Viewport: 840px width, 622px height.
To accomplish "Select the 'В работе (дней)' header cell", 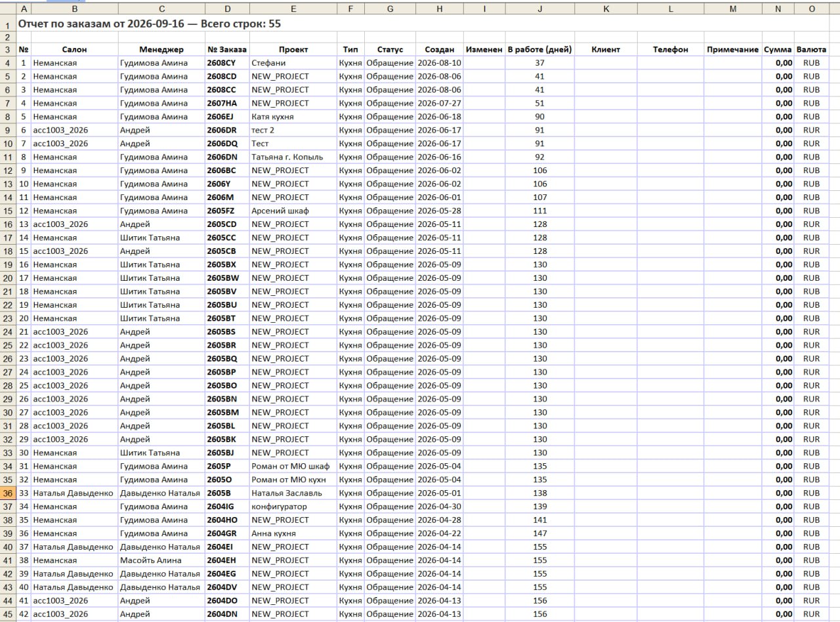I will coord(539,49).
